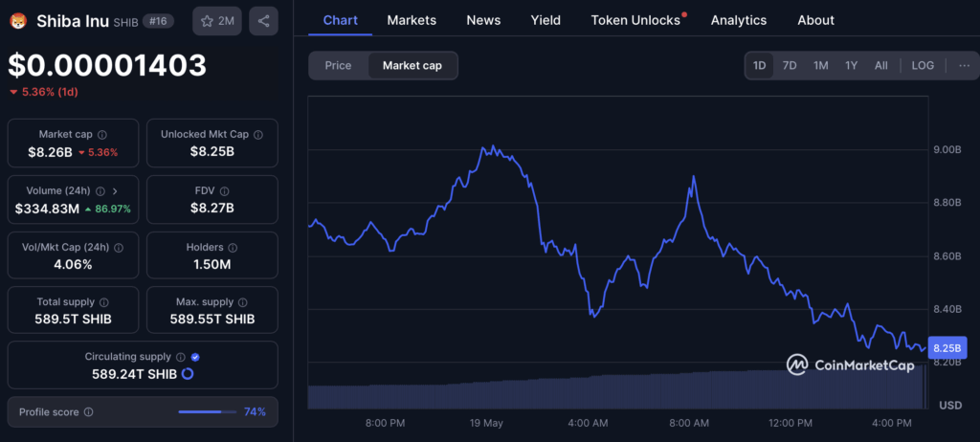This screenshot has height=442, width=980.
Task: Open the Chart tab
Action: 341,20
